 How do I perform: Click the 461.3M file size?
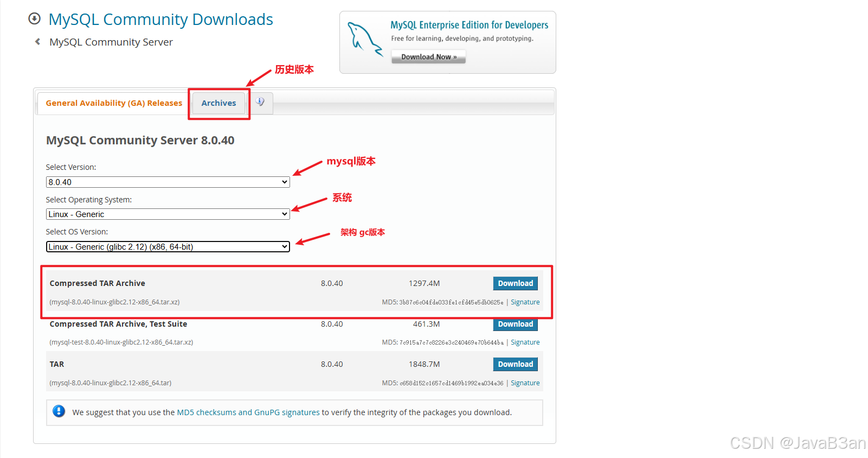tap(427, 324)
